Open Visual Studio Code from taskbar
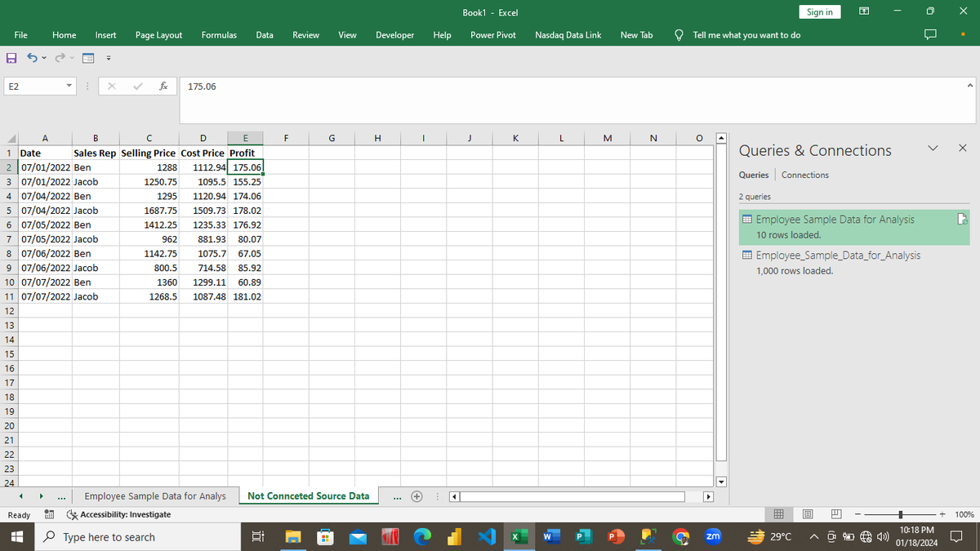The width and height of the screenshot is (980, 551). (x=488, y=537)
